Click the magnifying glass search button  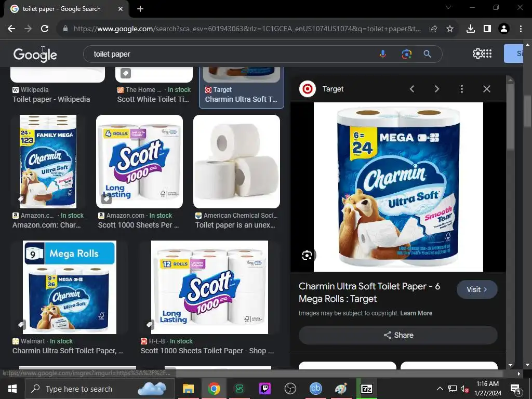(x=427, y=54)
